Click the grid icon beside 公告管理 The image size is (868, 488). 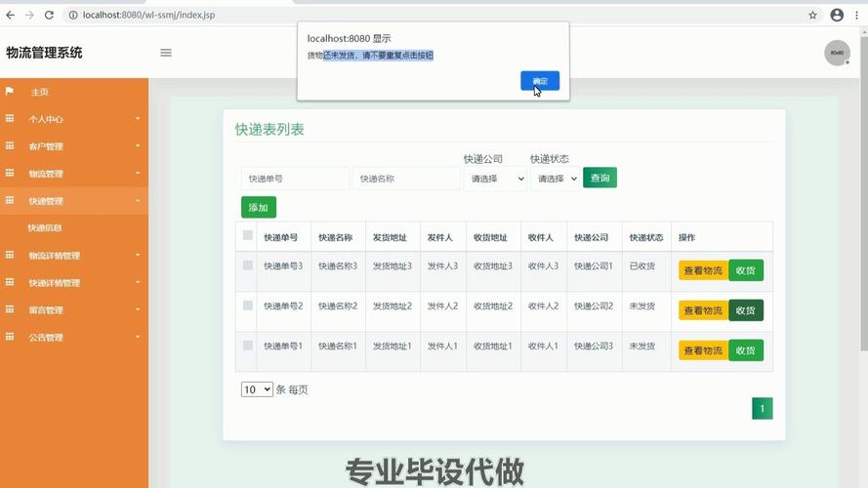10,337
